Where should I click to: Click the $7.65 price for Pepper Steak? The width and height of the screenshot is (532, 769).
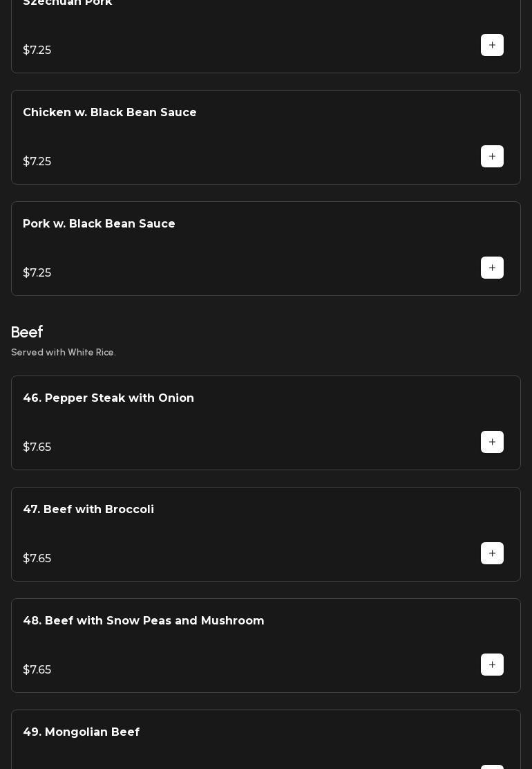(37, 447)
